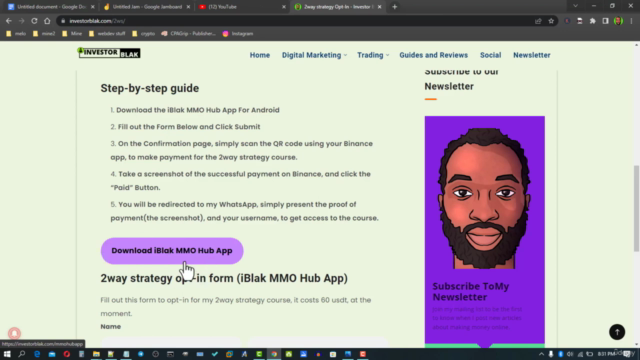Screen dimensions: 640x360
Task: Expand the Trading menu
Action: coord(373,55)
